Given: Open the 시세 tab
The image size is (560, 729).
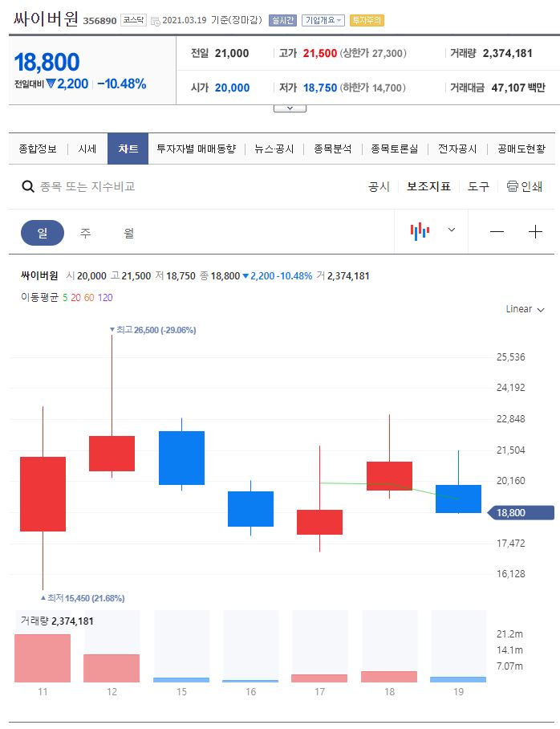Looking at the screenshot, I should pos(87,149).
